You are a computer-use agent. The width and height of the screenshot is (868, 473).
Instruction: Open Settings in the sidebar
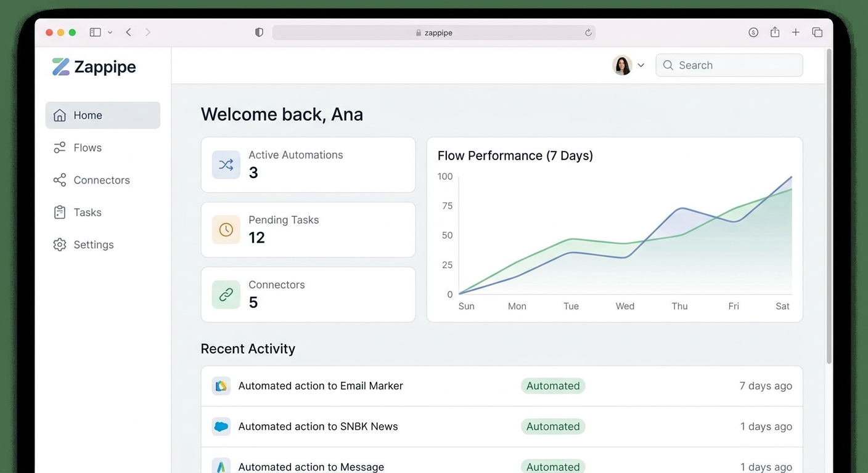(84, 245)
